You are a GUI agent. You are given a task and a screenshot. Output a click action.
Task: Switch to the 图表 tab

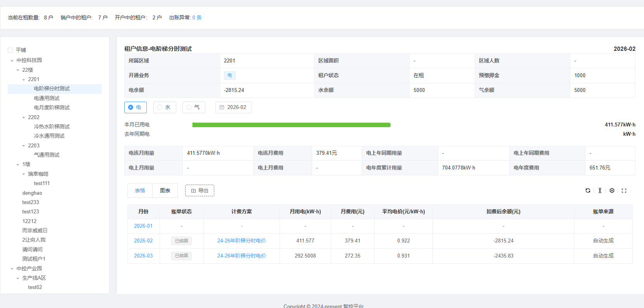click(165, 190)
